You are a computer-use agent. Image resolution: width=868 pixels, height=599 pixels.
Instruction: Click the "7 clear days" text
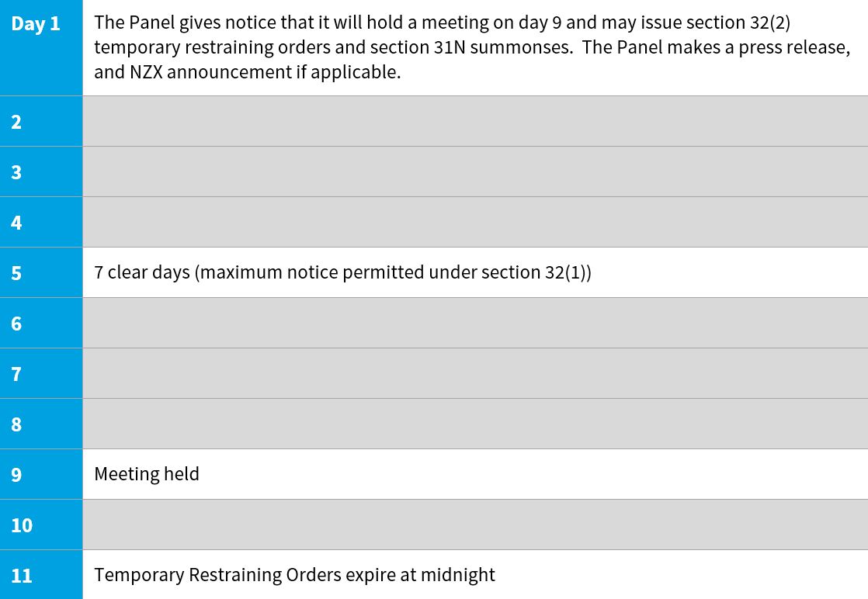tap(342, 273)
